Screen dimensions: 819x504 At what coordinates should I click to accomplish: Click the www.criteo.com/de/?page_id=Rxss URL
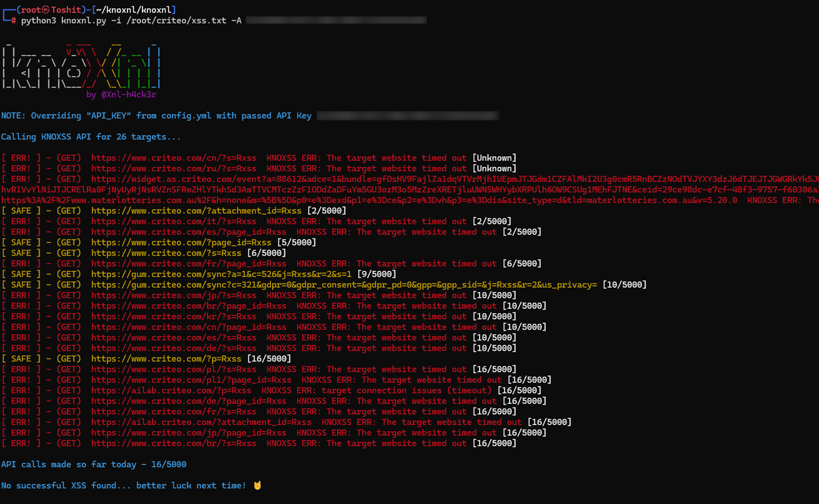[x=189, y=401]
